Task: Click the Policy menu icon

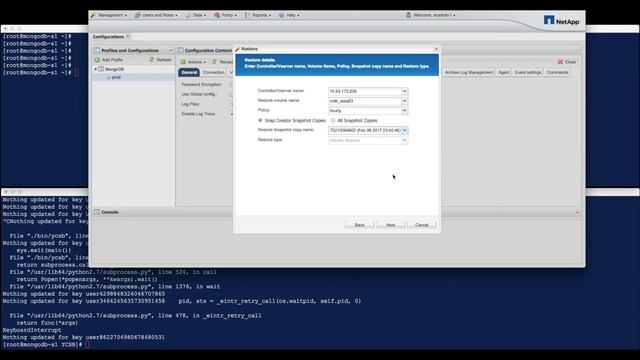Action: 217,15
